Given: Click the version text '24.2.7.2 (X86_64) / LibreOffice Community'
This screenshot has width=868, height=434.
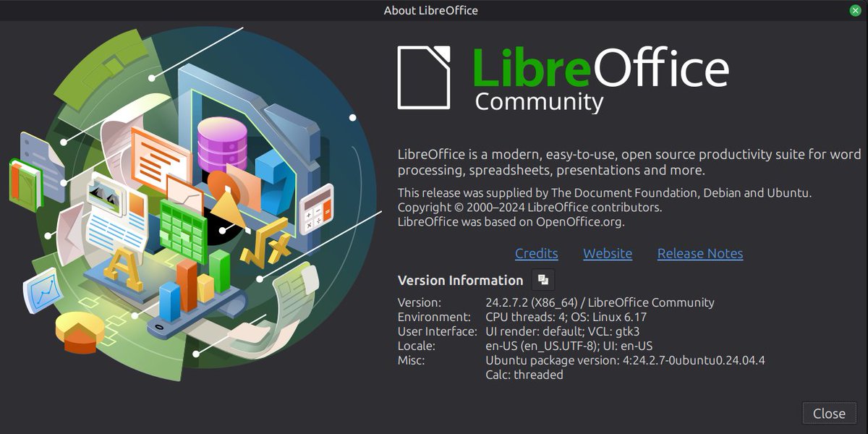Looking at the screenshot, I should click(600, 302).
